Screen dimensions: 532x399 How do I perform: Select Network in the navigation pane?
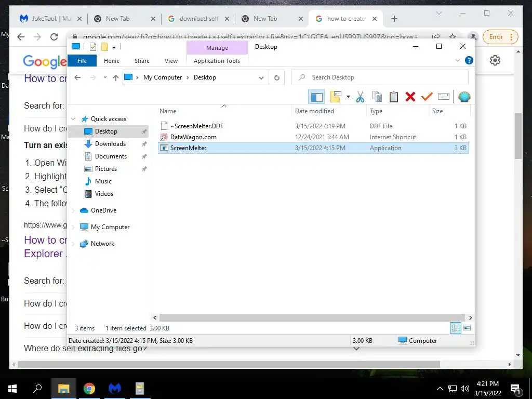click(x=102, y=244)
